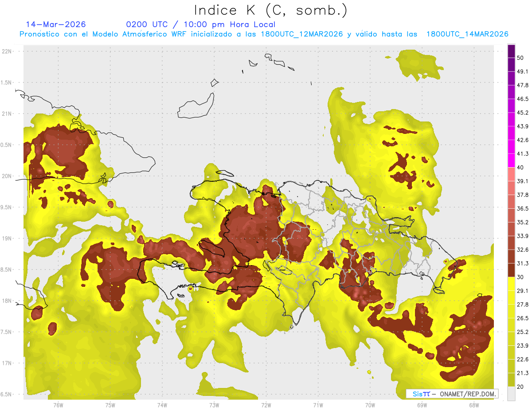532x411 pixels.
Task: Click the '69W' longitude axis label
Action: point(422,405)
